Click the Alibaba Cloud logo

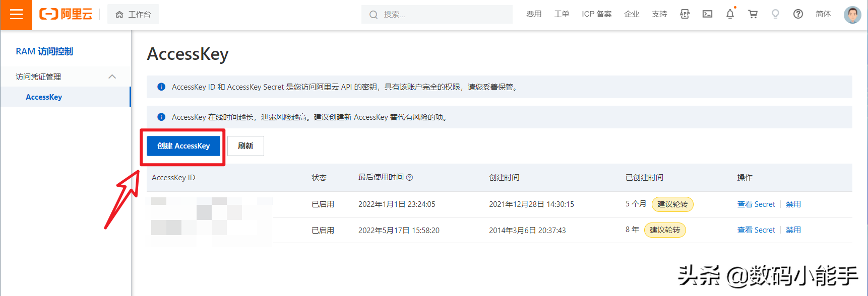pyautogui.click(x=66, y=14)
